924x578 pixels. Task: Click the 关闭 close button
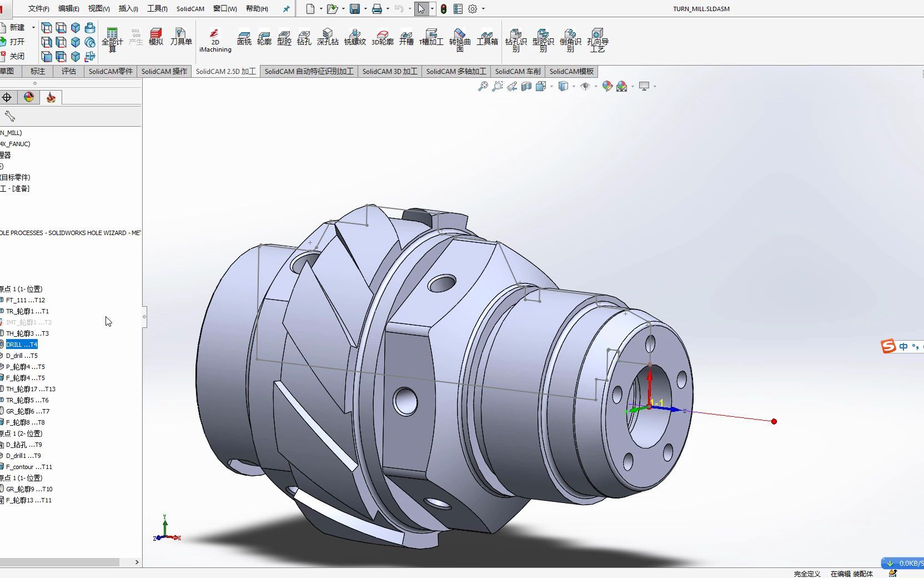click(x=12, y=56)
